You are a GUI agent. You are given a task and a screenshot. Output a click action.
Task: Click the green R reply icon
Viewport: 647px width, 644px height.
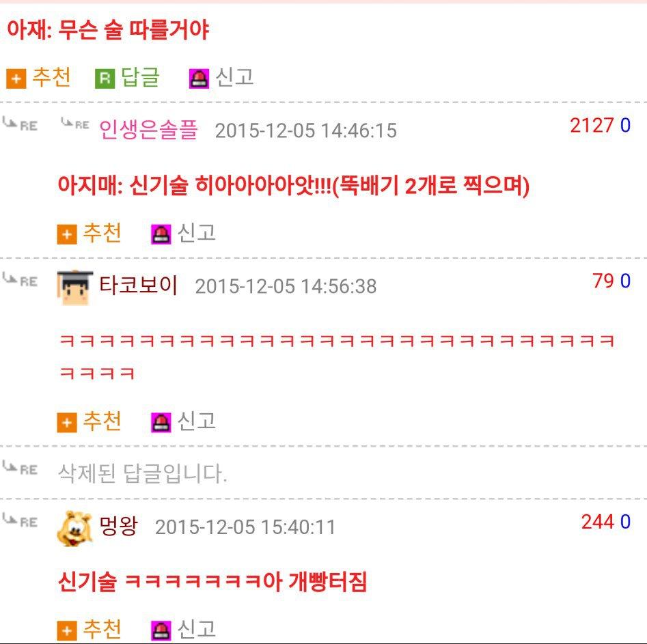(x=105, y=79)
